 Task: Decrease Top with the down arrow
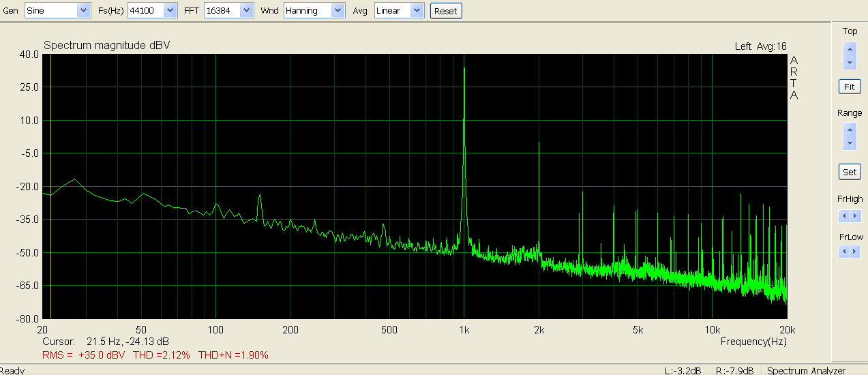850,62
